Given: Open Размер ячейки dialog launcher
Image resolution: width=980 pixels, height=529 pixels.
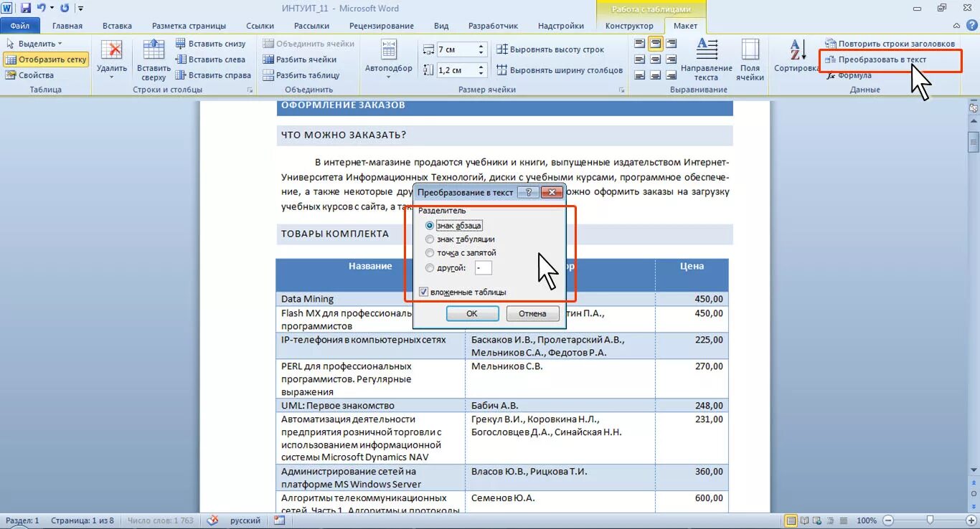Looking at the screenshot, I should [x=621, y=90].
